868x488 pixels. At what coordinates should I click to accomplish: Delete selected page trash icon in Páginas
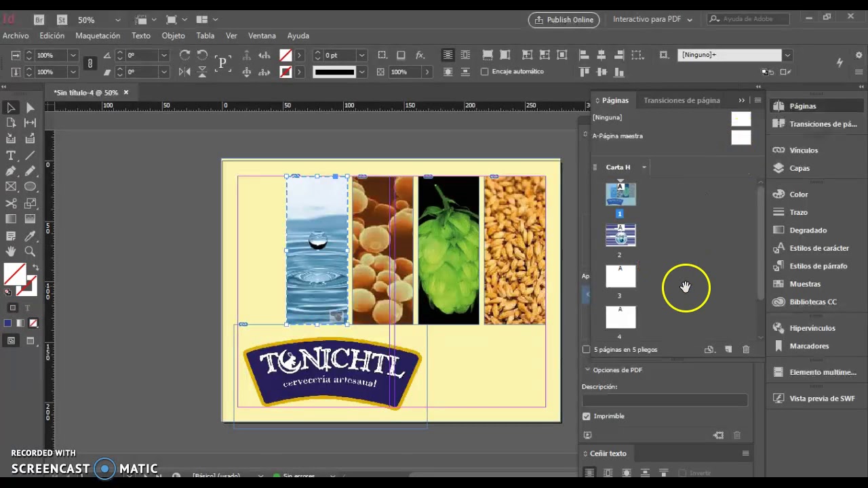(746, 350)
